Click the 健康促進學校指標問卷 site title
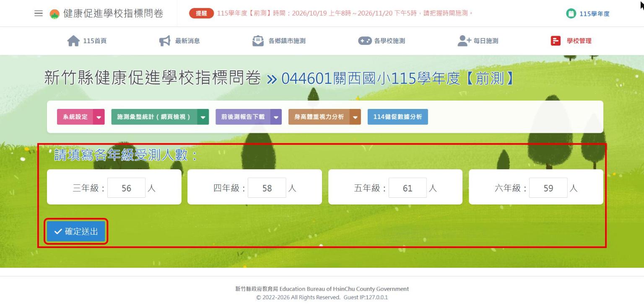Viewport: 644px width, 308px height. (113, 13)
